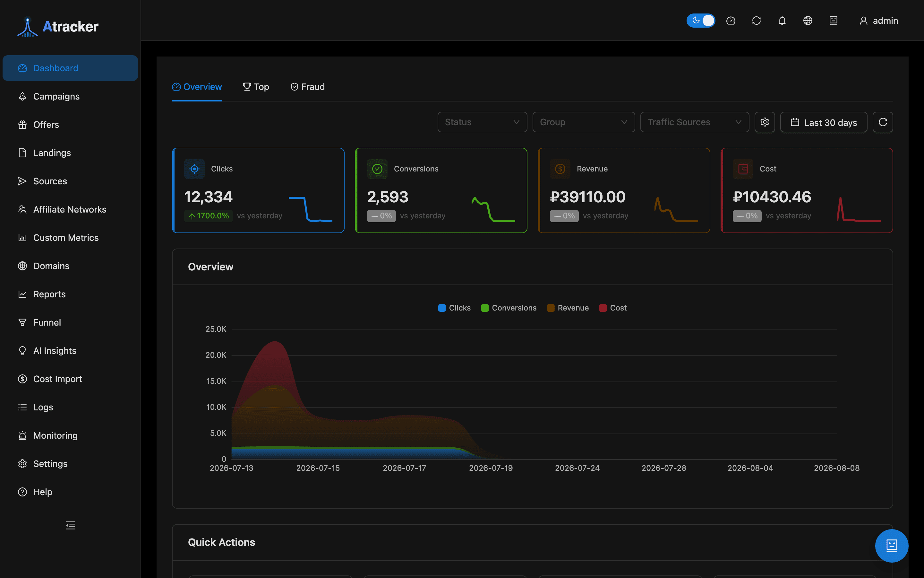Click the Revenue dollar coin icon

560,169
